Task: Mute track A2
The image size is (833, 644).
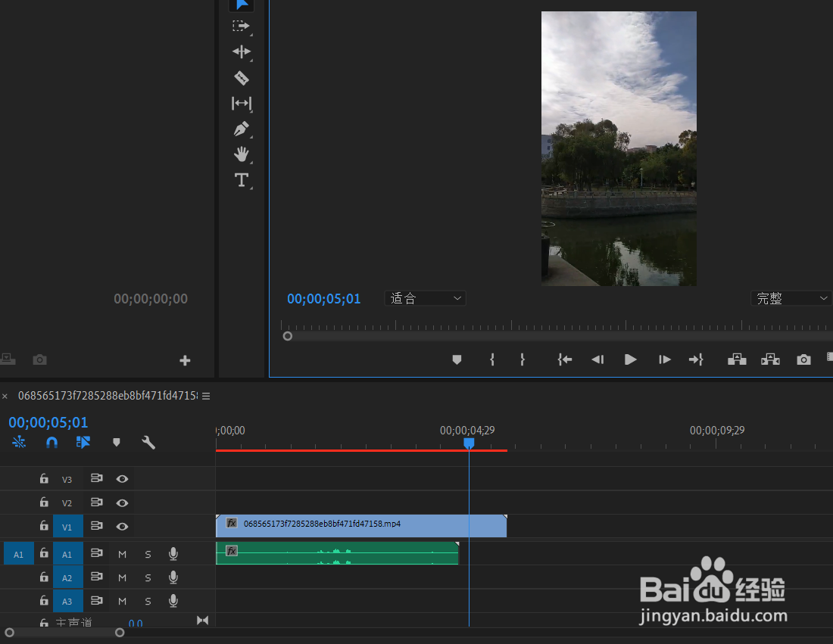Action: tap(122, 577)
